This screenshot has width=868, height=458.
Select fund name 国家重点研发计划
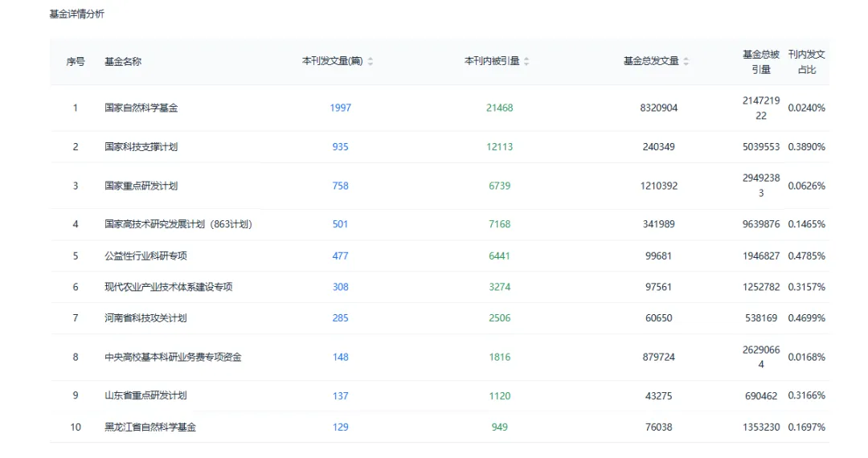click(141, 186)
